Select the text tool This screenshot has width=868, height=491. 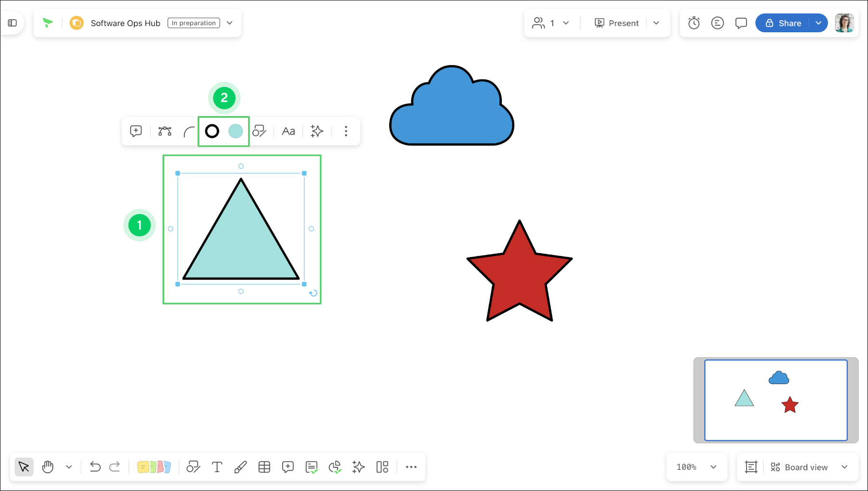tap(217, 467)
